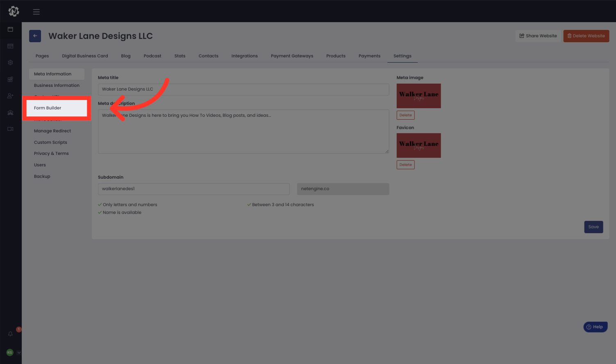Screen dimensions: 616x364
Task: Open the gear settings icon in sidebar
Action: [10, 63]
